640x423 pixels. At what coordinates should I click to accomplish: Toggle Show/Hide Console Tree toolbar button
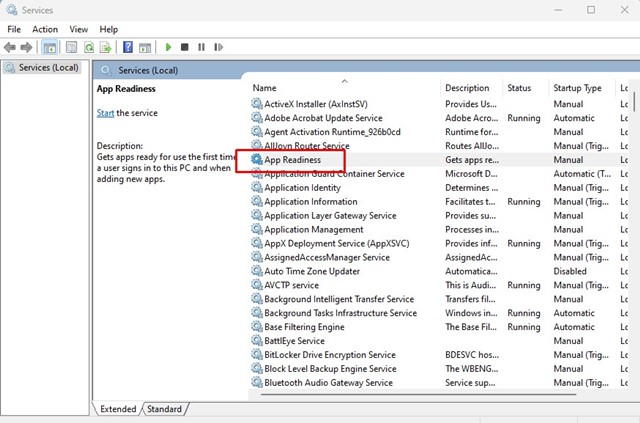(x=50, y=47)
